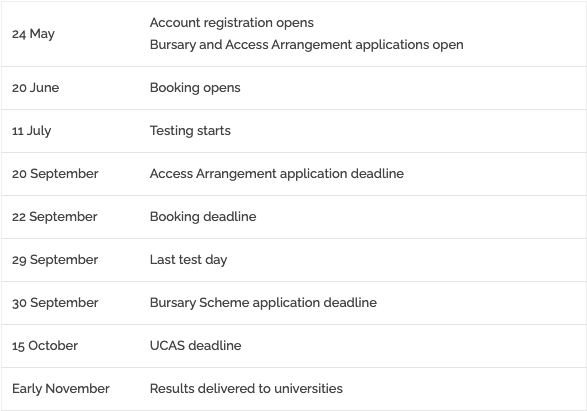This screenshot has width=587, height=411.
Task: Click 'Bursary Scheme application deadline' text
Action: [x=263, y=303]
